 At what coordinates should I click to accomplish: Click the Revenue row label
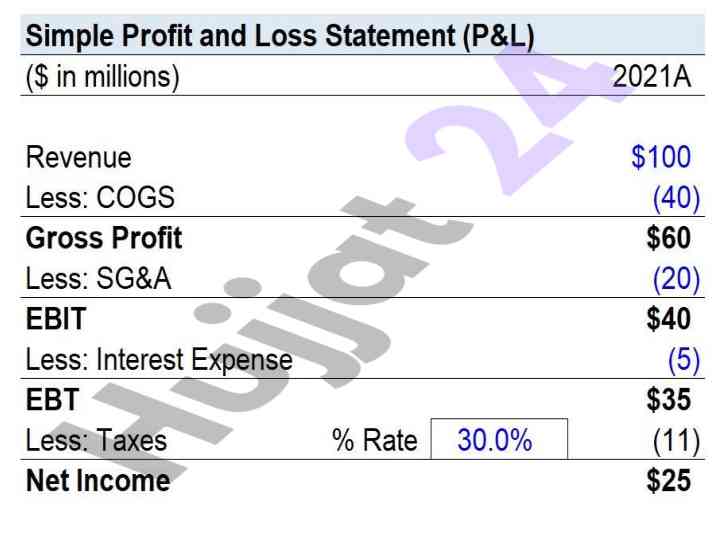pyautogui.click(x=79, y=158)
